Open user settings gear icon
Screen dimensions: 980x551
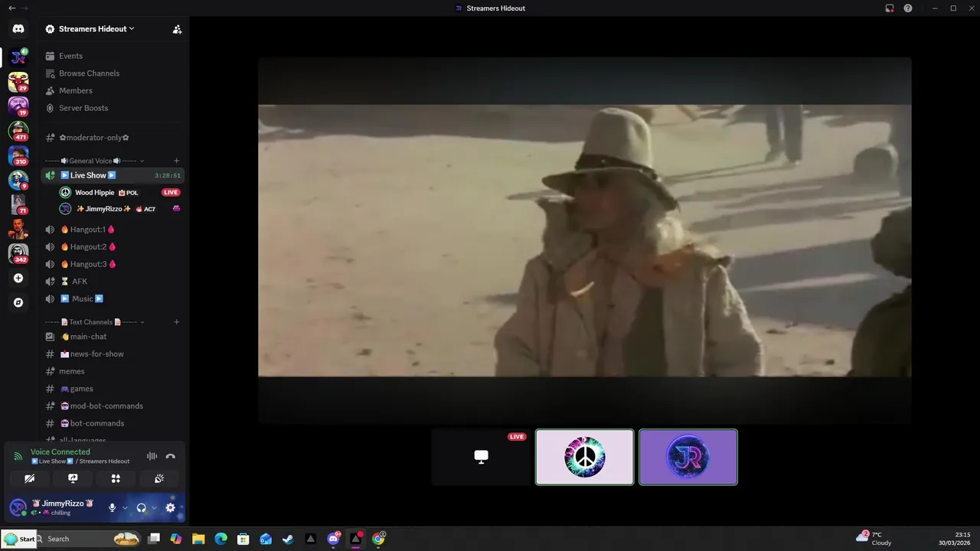coord(170,507)
